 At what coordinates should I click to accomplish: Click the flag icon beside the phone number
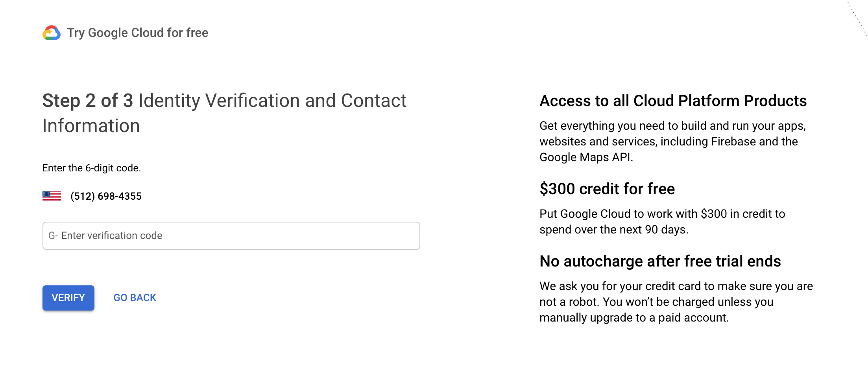(52, 196)
